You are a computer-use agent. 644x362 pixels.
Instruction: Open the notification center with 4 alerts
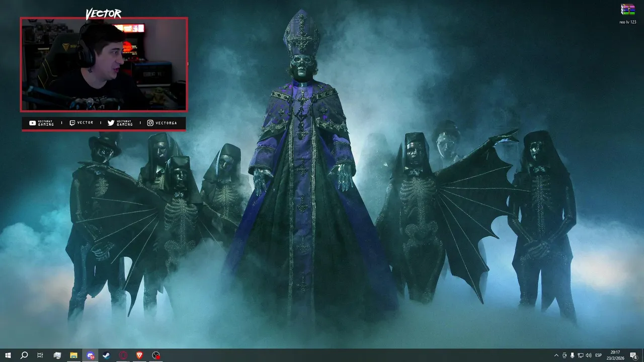click(633, 355)
